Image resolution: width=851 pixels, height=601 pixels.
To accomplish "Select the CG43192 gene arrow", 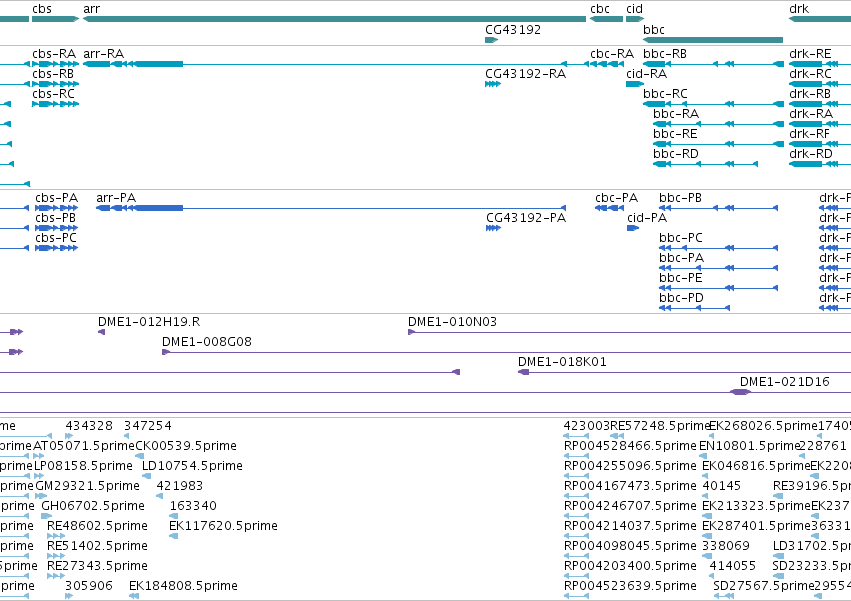I will click(x=492, y=40).
